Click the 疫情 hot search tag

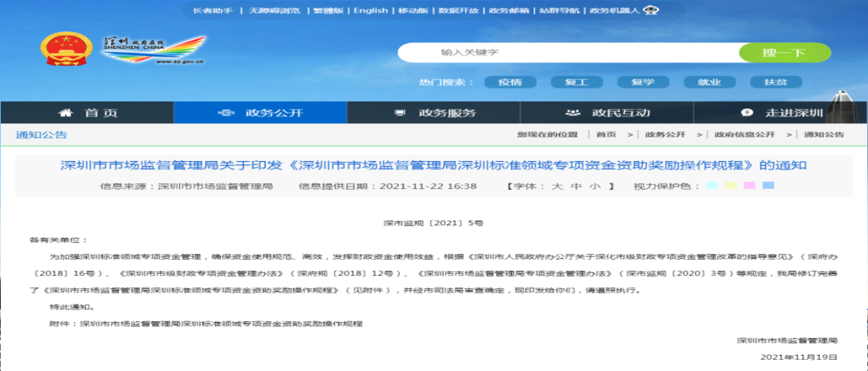pos(510,82)
